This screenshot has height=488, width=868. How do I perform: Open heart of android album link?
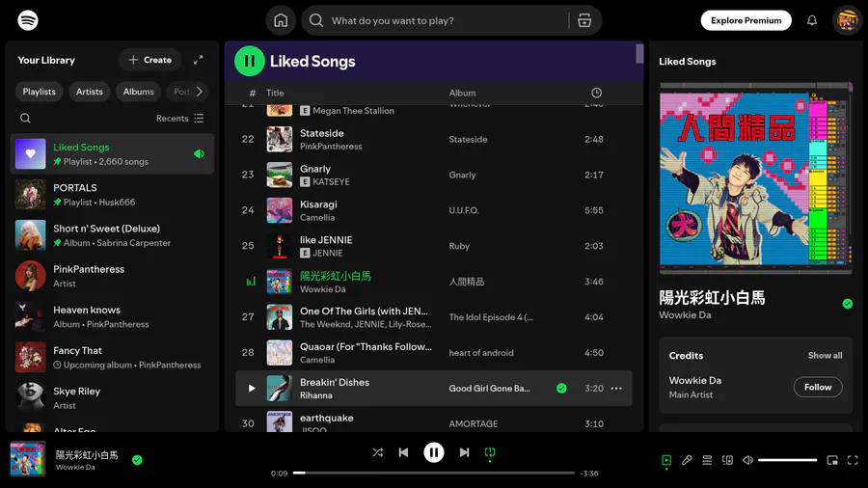tap(481, 352)
